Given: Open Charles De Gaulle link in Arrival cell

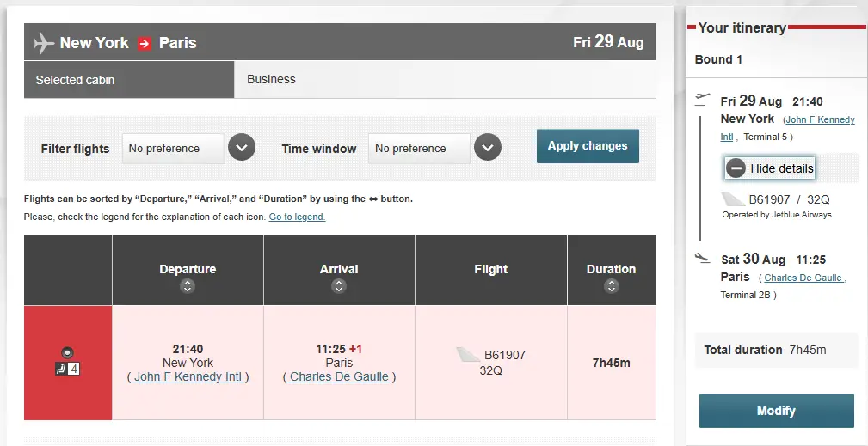Looking at the screenshot, I should 339,376.
